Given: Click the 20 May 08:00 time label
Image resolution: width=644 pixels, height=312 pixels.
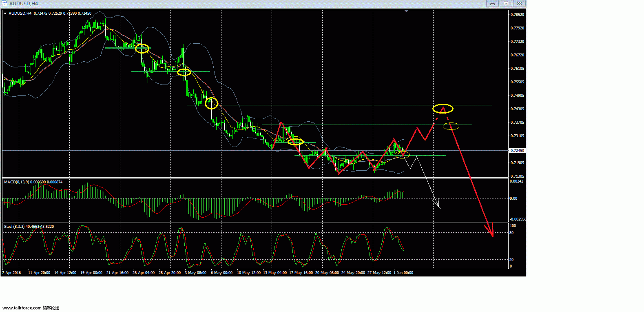Looking at the screenshot, I should point(327,273).
